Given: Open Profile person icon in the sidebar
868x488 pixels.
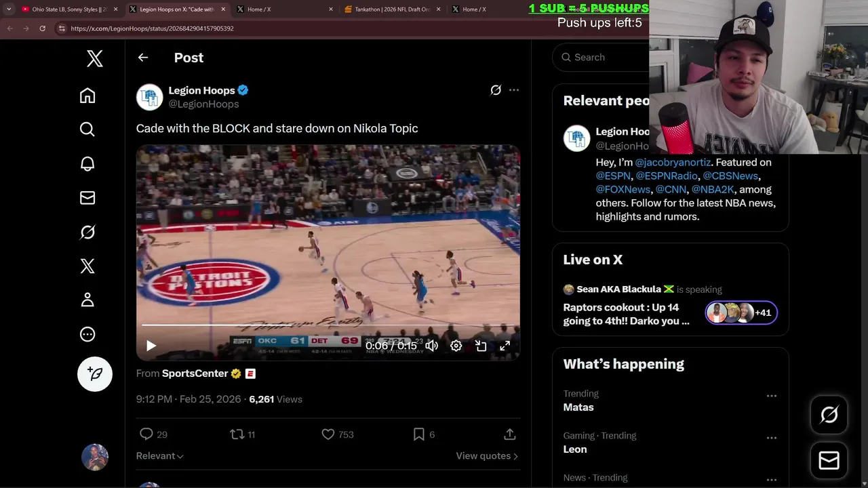Looking at the screenshot, I should 87,300.
